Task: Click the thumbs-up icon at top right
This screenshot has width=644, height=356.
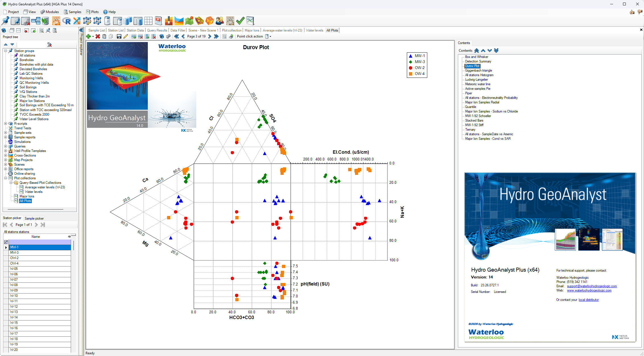Action: pyautogui.click(x=632, y=12)
